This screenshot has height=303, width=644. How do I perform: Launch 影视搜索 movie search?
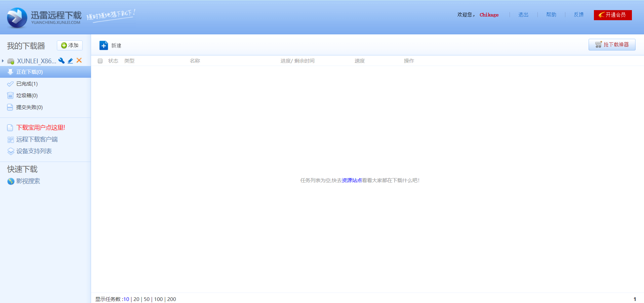(28, 181)
